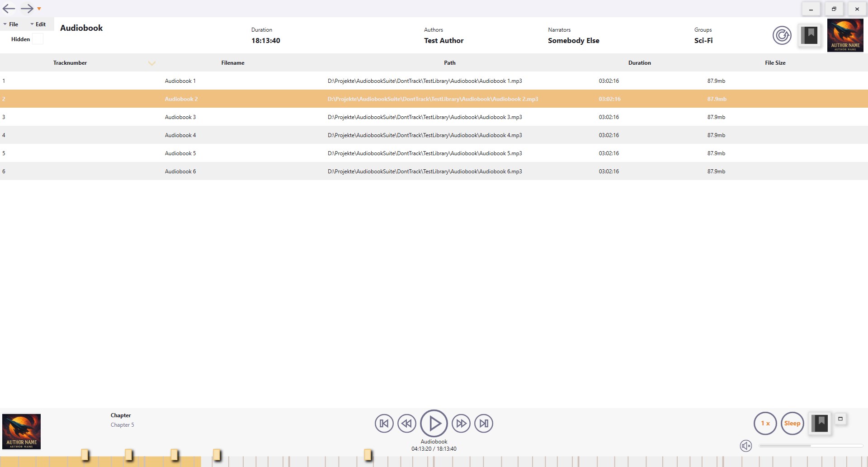Enable mini player mode with the small square toggle
Image resolution: width=868 pixels, height=467 pixels.
[841, 419]
